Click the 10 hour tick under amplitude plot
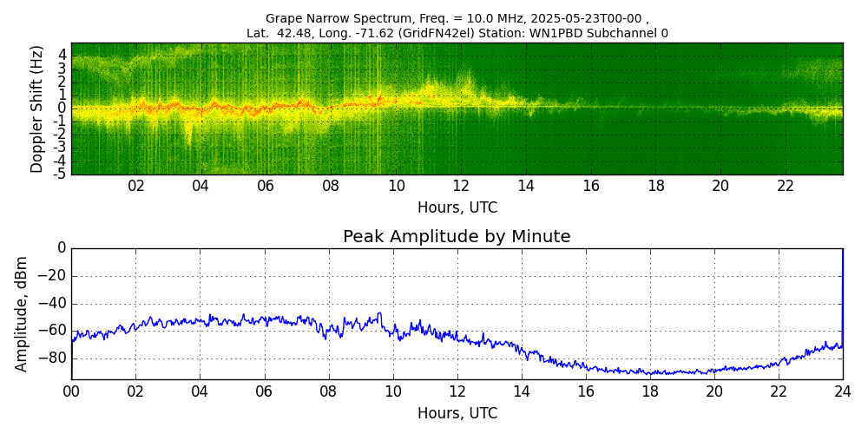The width and height of the screenshot is (868, 434). click(x=392, y=391)
